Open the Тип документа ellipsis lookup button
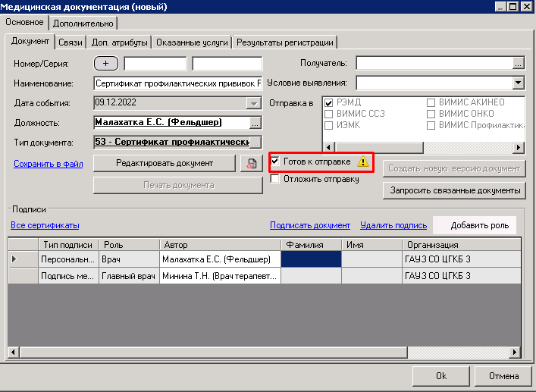 click(x=255, y=142)
